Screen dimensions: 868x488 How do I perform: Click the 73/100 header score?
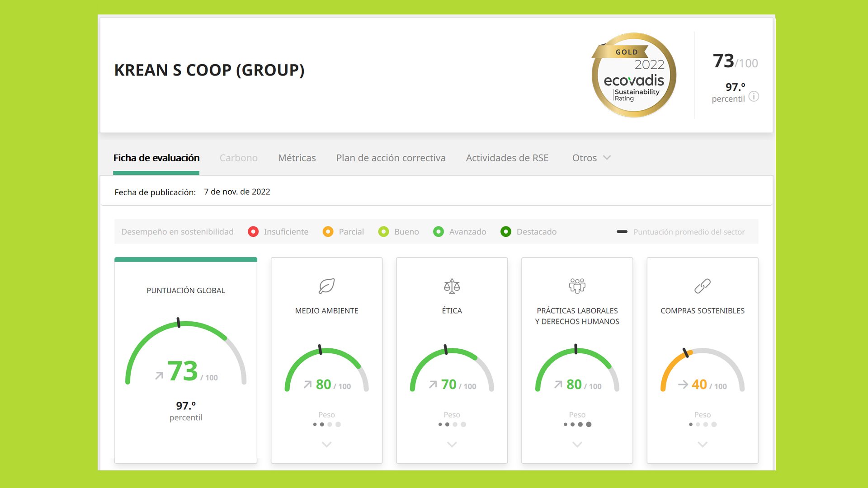[x=735, y=61]
